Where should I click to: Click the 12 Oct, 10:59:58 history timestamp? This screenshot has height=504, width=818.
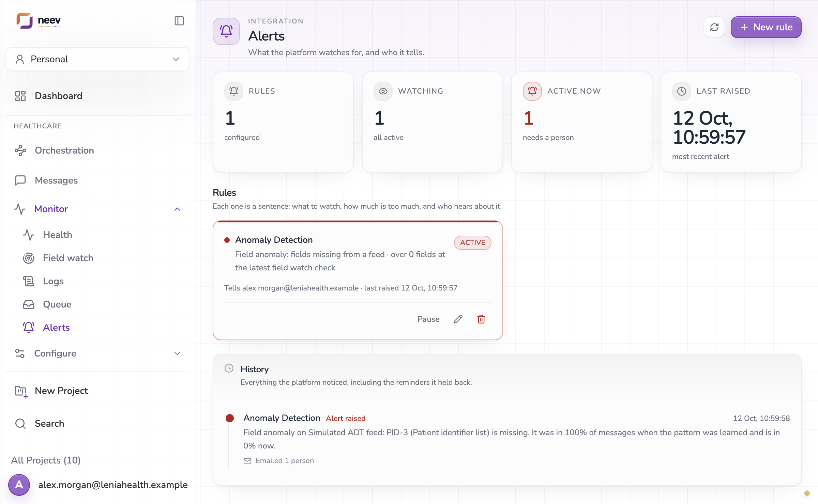pyautogui.click(x=761, y=419)
